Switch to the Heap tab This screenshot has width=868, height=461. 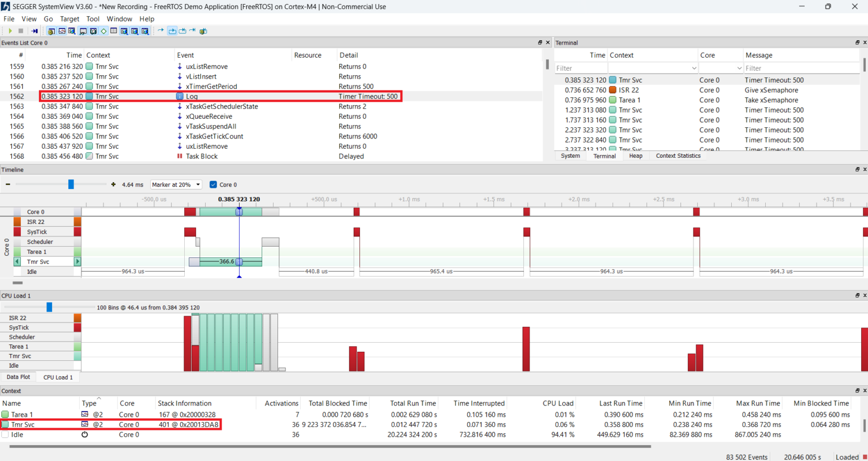point(636,156)
